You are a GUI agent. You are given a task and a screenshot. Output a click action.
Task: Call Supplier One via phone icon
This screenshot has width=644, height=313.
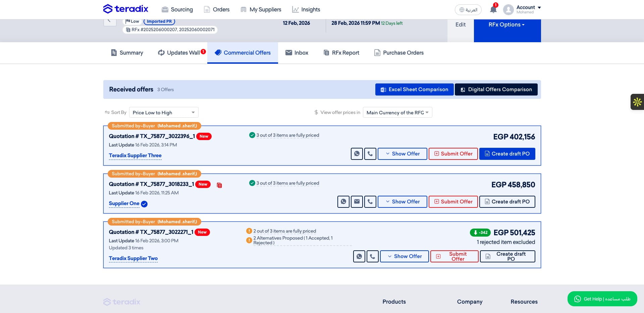pos(370,202)
